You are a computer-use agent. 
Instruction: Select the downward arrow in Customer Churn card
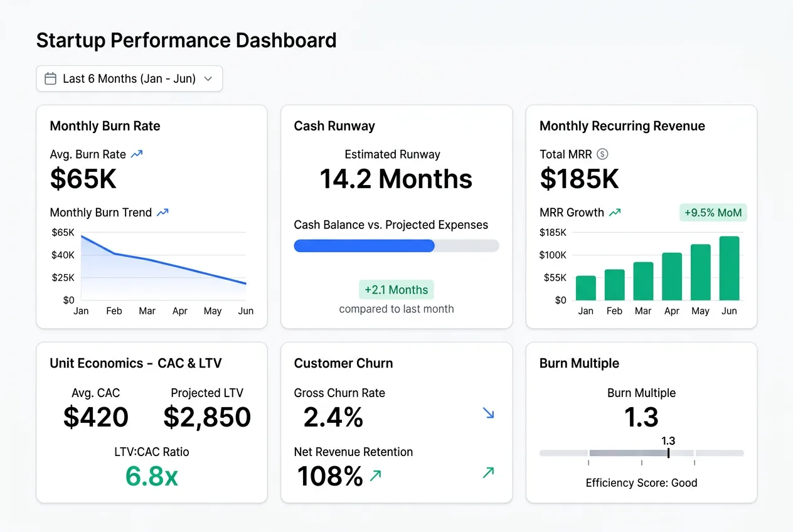pos(489,413)
